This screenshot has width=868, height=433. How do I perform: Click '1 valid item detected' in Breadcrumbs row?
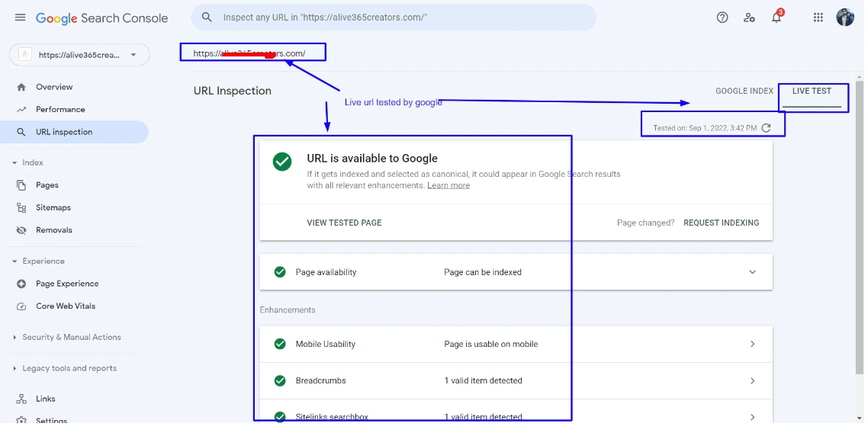pos(484,380)
